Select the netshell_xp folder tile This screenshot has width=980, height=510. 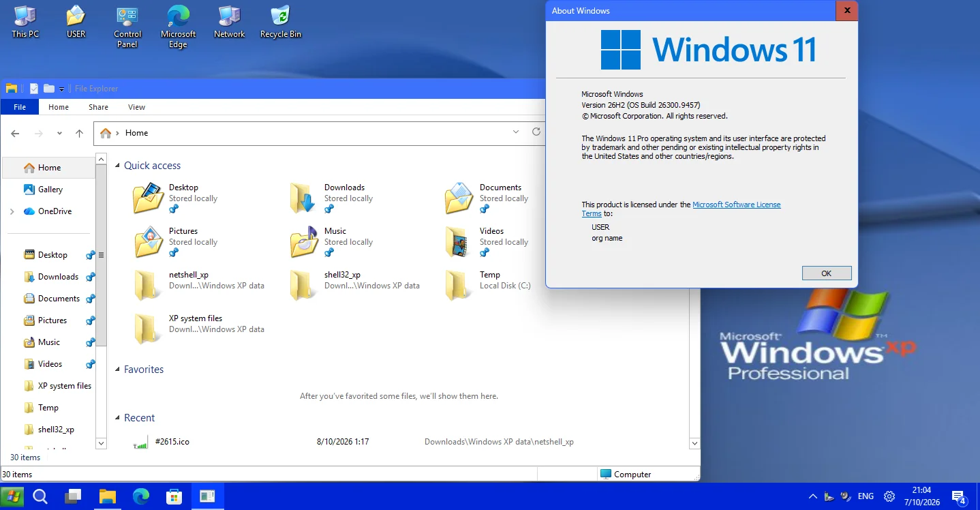point(198,285)
